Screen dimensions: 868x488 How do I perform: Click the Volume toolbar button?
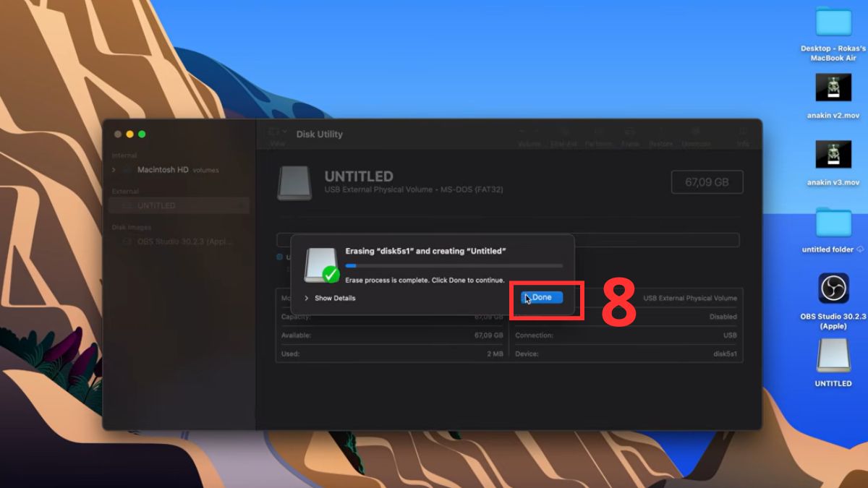coord(529,137)
